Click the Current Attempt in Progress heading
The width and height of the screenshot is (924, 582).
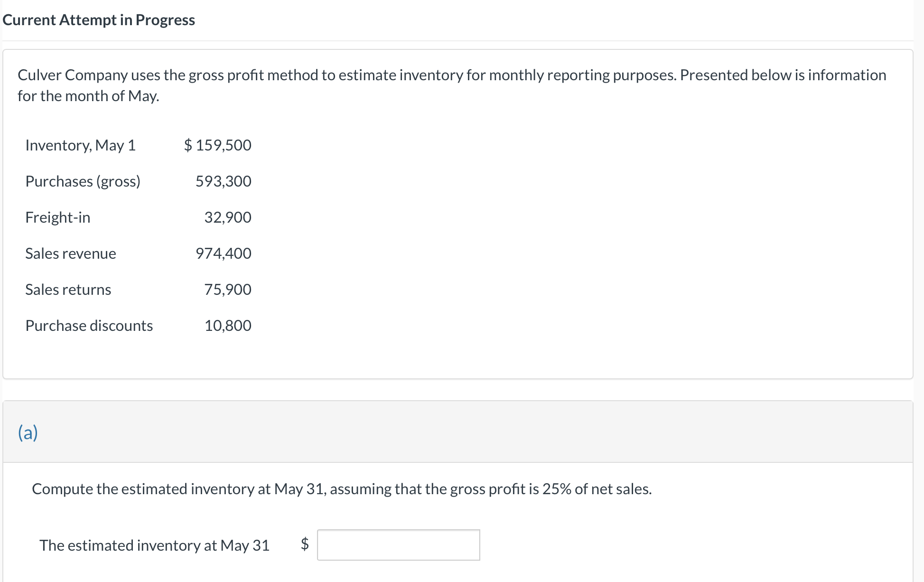(99, 20)
